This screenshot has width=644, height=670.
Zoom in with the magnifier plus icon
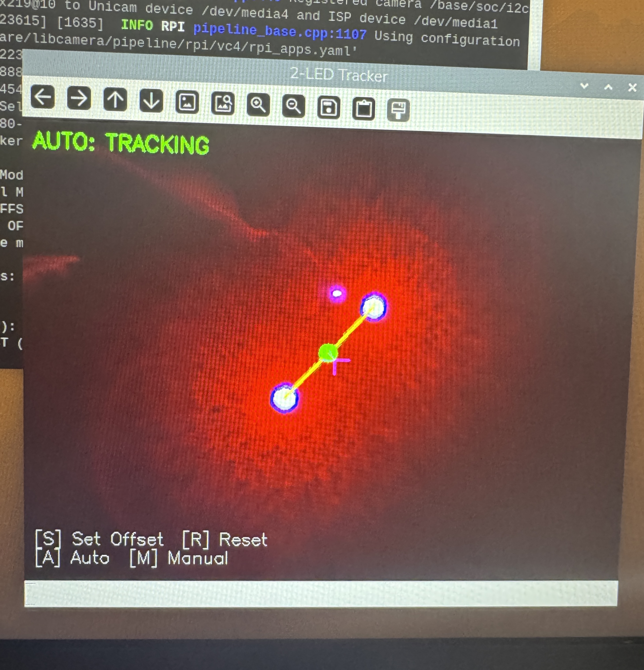pyautogui.click(x=258, y=104)
